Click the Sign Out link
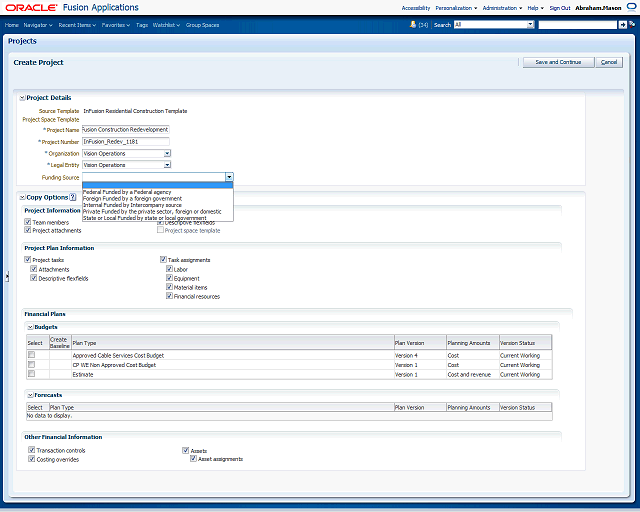 click(x=560, y=7)
